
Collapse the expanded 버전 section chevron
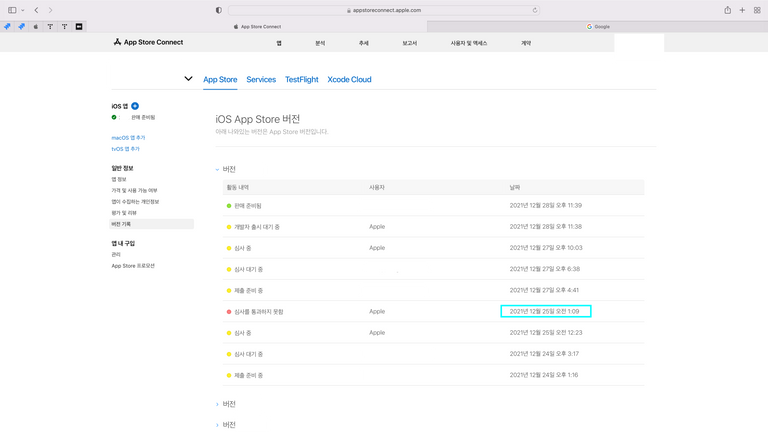[217, 169]
